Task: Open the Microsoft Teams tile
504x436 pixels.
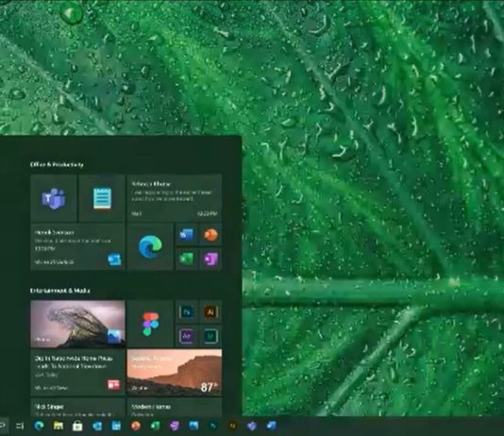Action: click(54, 198)
